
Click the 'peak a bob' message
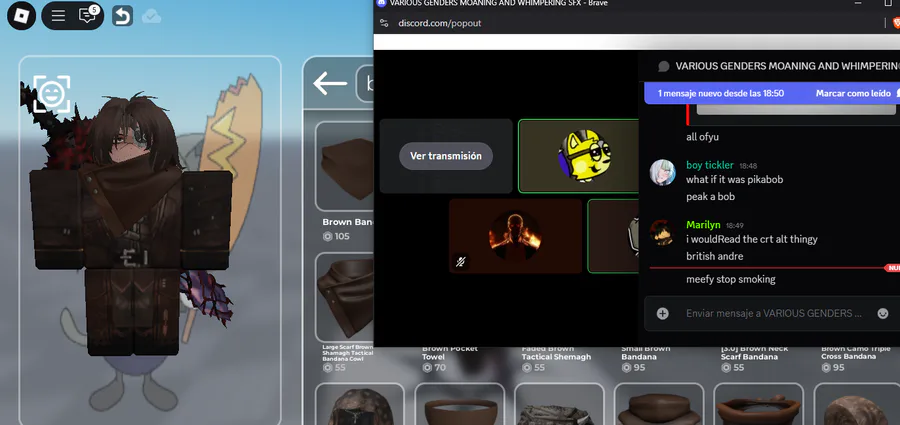coord(710,197)
